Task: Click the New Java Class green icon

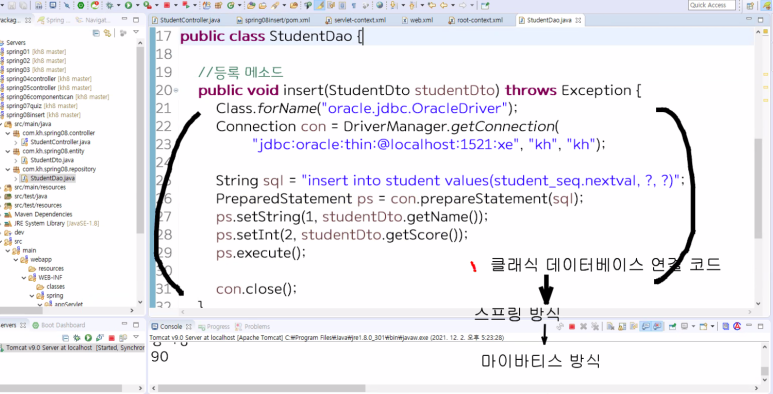Action: coord(230,5)
